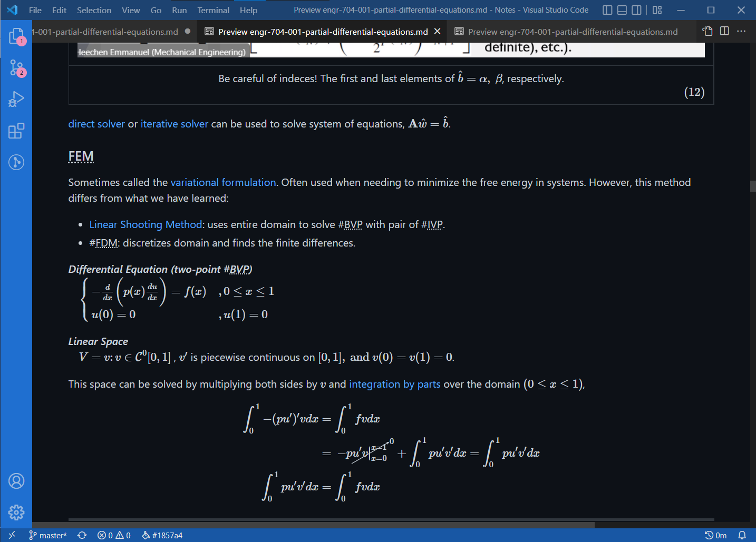Open the Manage gear icon

16,513
